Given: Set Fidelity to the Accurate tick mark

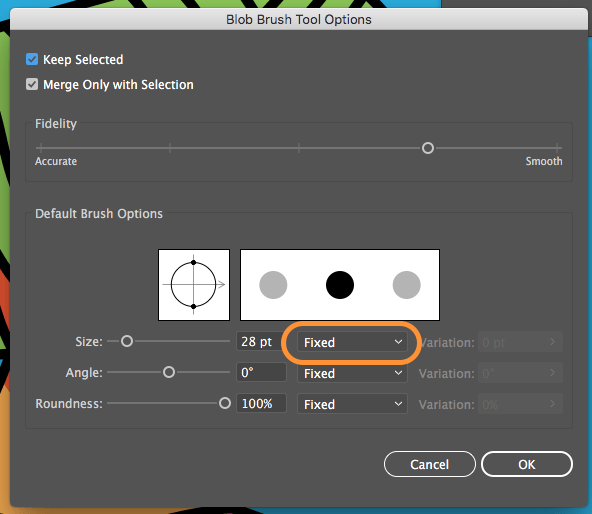Looking at the screenshot, I should (x=41, y=148).
